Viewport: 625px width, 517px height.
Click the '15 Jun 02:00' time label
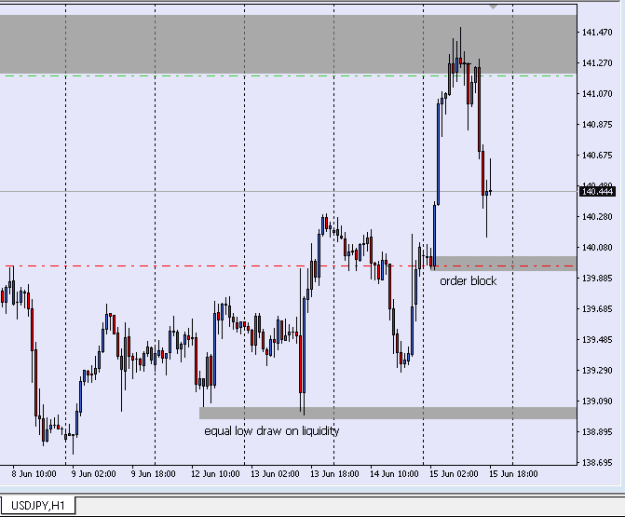454,474
